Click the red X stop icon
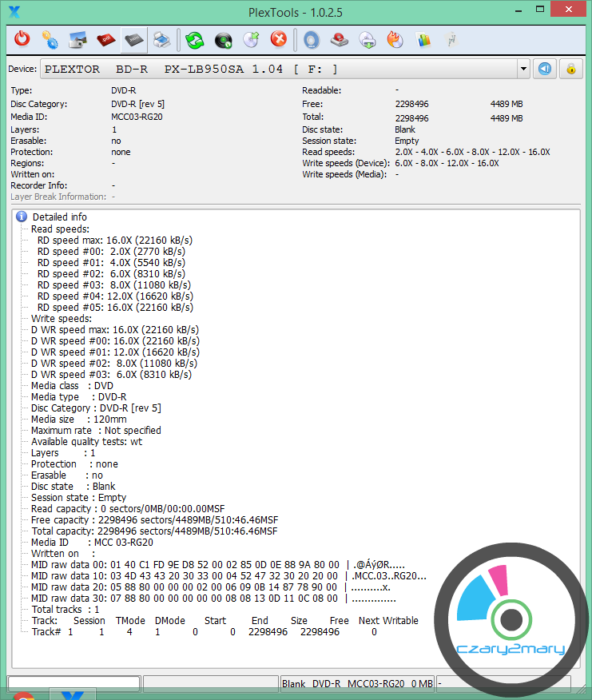This screenshot has width=592, height=700. (x=278, y=39)
